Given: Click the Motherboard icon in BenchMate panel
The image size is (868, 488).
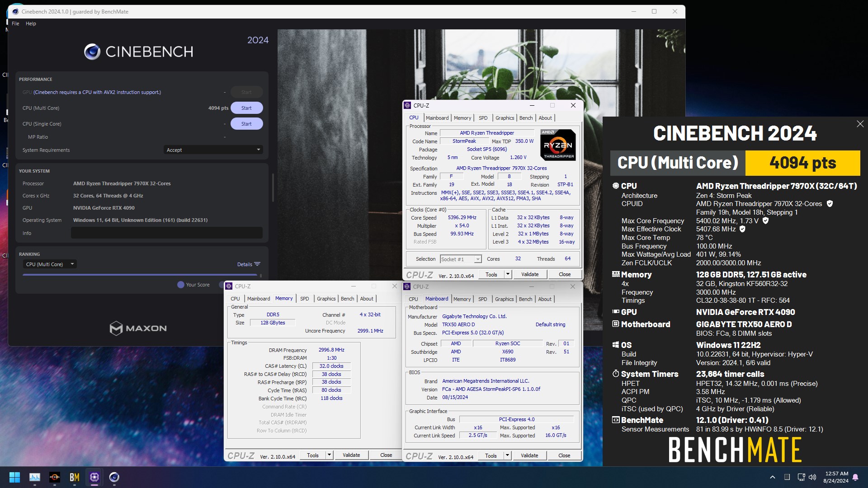Looking at the screenshot, I should (x=615, y=324).
